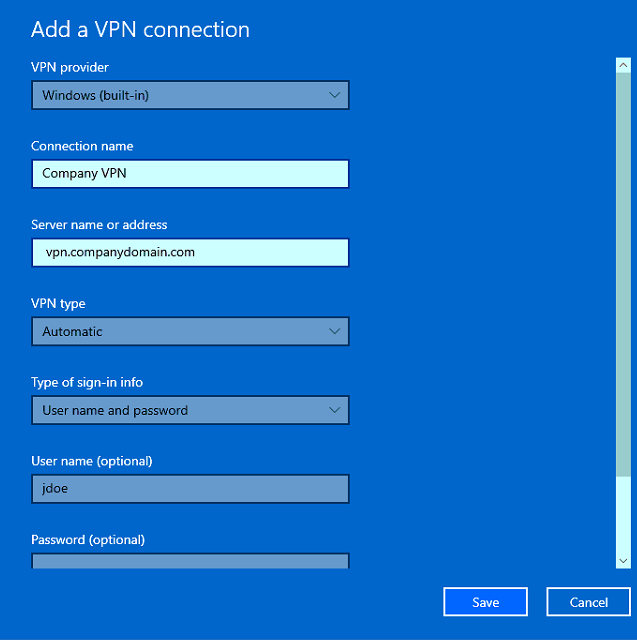
Task: Click the scrollbar up arrow
Action: 623,65
